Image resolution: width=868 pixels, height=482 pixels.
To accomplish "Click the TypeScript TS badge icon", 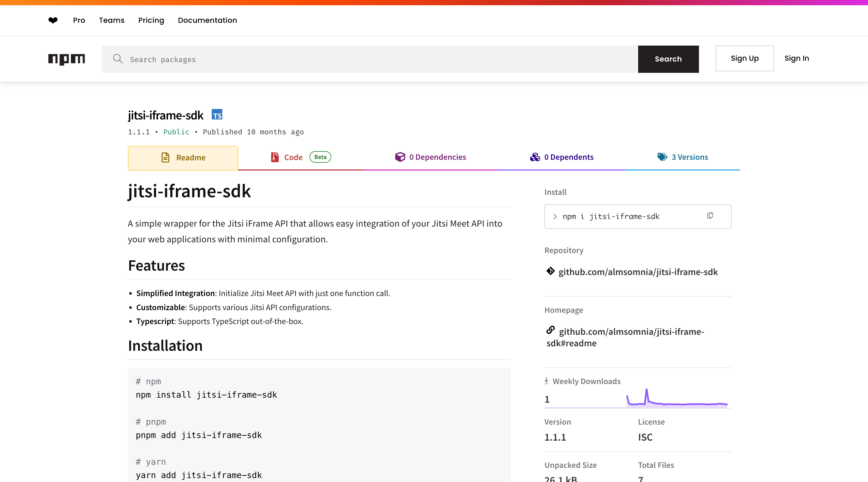I will coord(217,115).
